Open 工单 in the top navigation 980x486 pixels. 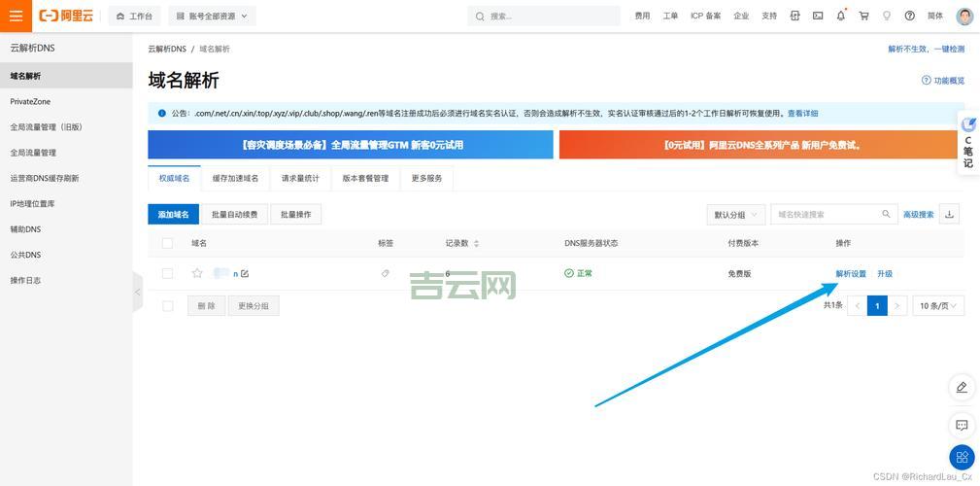(670, 17)
